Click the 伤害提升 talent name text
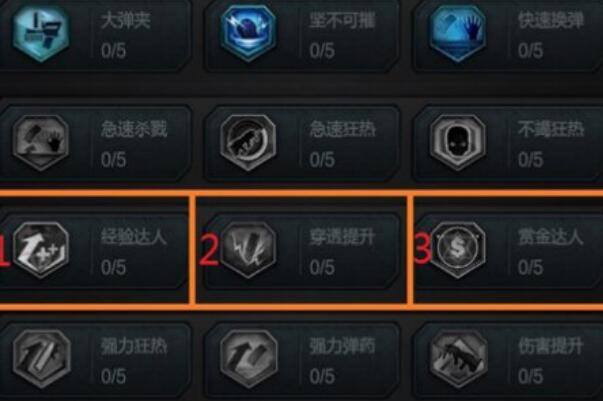 click(x=551, y=346)
